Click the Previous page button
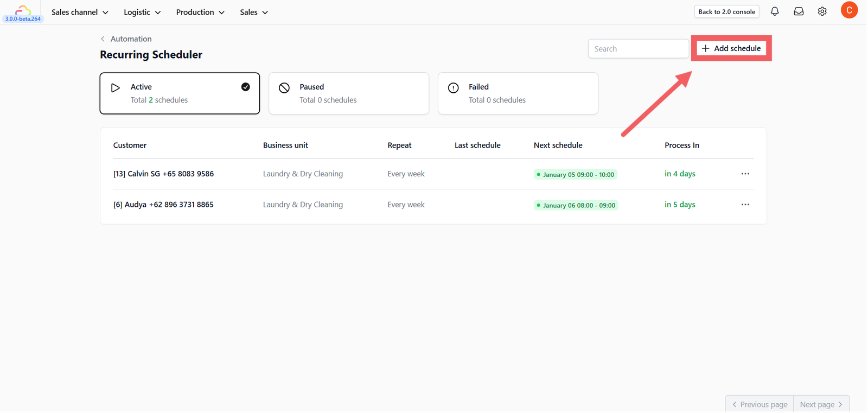 click(x=759, y=404)
